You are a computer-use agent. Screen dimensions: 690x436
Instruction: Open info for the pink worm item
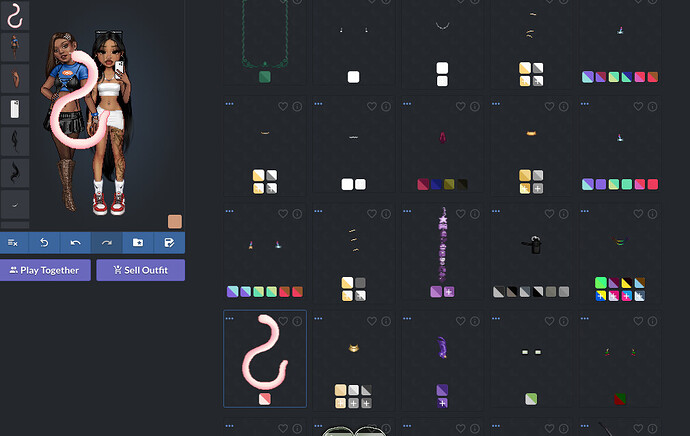click(x=298, y=320)
